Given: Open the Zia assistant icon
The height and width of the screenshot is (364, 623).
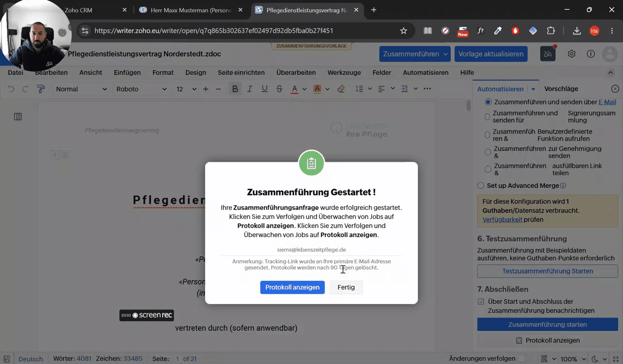Looking at the screenshot, I should 548,54.
